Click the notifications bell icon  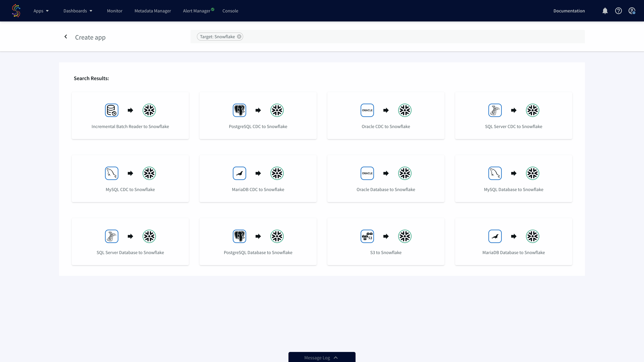click(605, 11)
